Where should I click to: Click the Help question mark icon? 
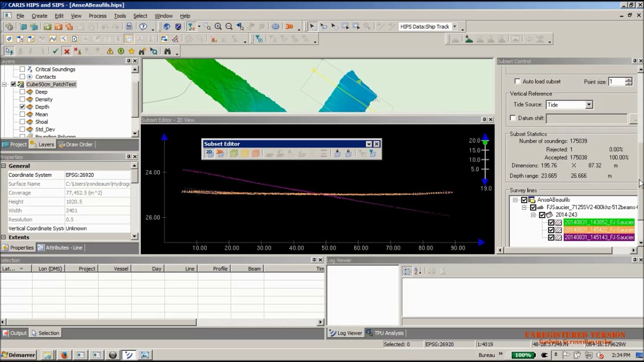pyautogui.click(x=143, y=27)
